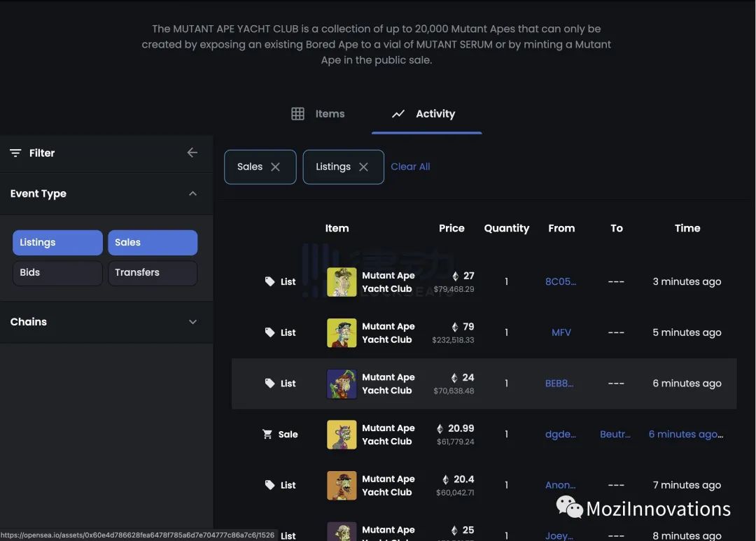Screen dimensions: 756x541
Task: Open buyer Beutr... profile link
Action: (x=615, y=435)
